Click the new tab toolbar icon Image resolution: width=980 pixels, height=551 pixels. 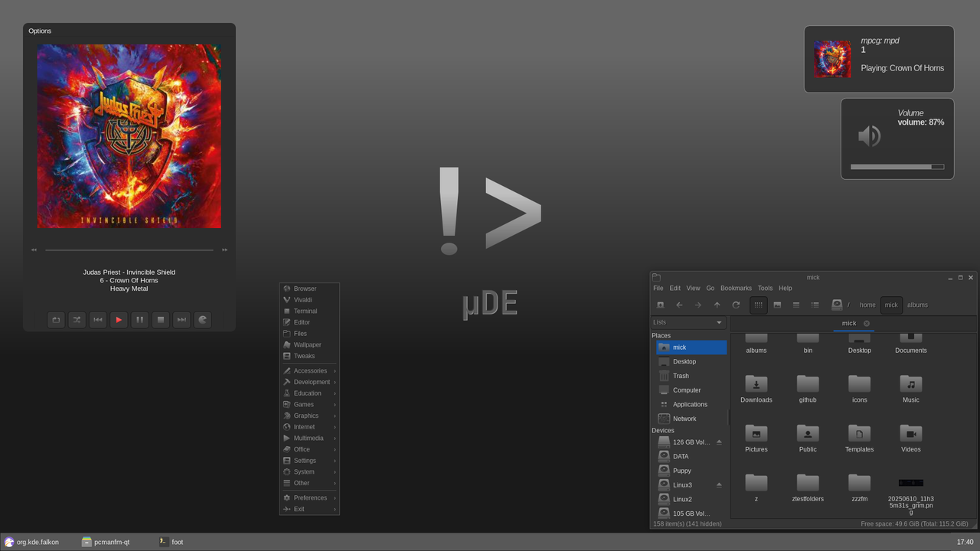661,305
